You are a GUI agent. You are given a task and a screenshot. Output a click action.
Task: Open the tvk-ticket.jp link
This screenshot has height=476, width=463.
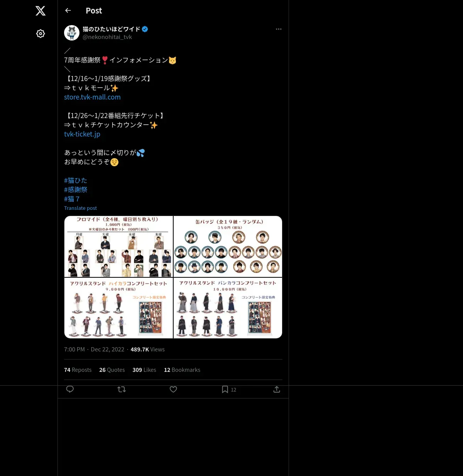click(82, 134)
